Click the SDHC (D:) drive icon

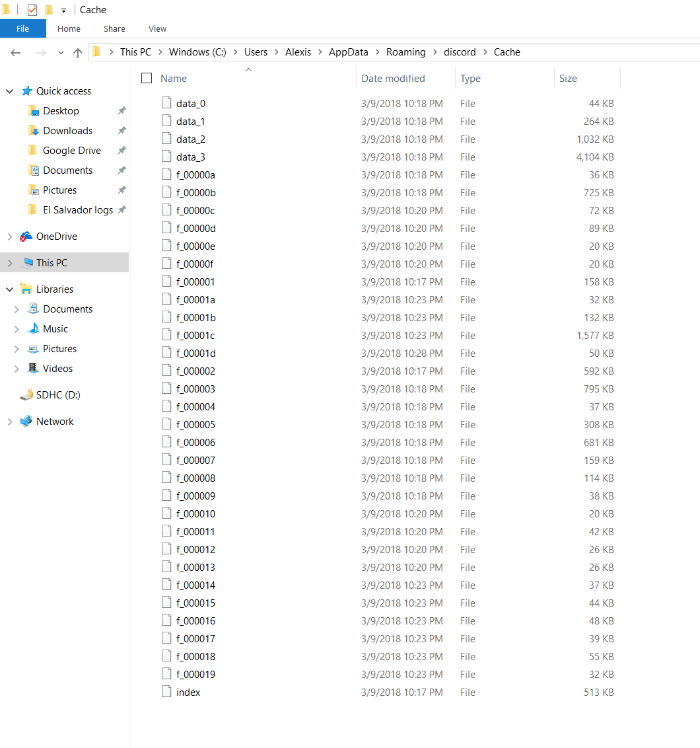(26, 395)
